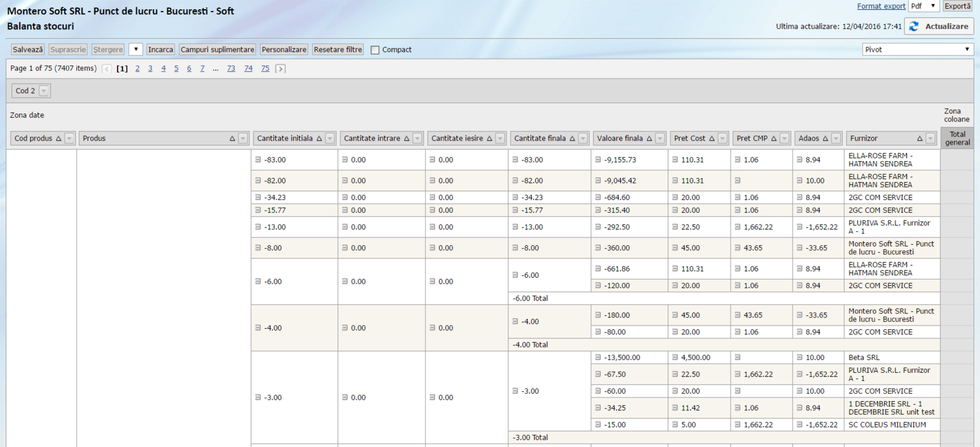Click sort triangle on Cantitate initiala header
This screenshot has width=980, height=447.
coord(319,139)
